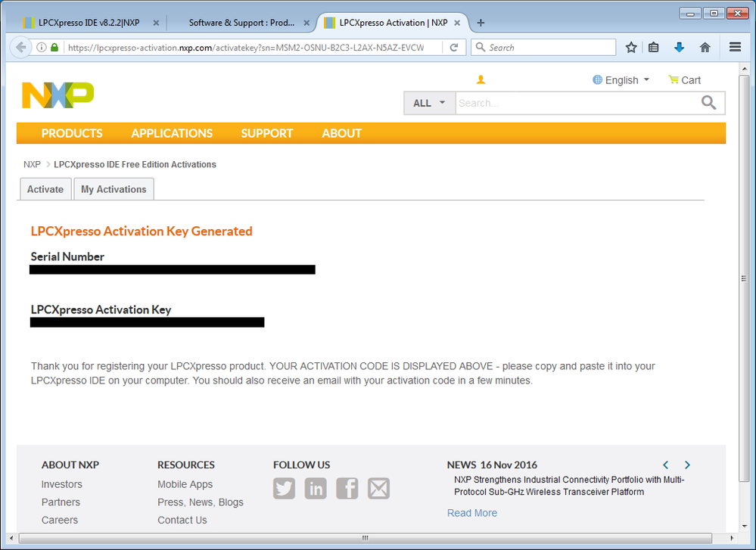
Task: Open the SUPPORT menu
Action: point(266,133)
